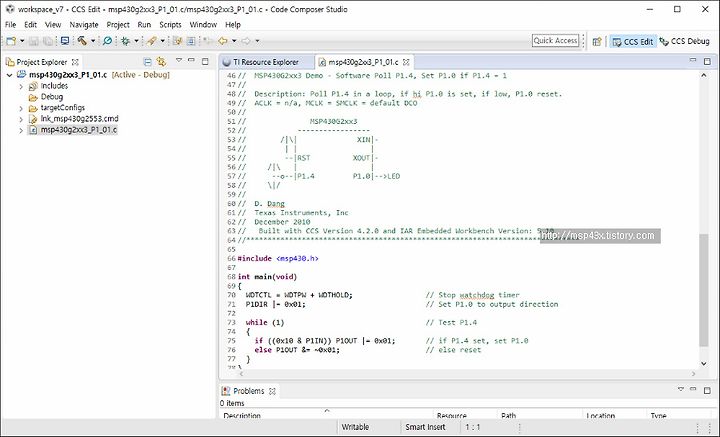Open the View menu
The height and width of the screenshot is (437, 720).
click(x=53, y=25)
